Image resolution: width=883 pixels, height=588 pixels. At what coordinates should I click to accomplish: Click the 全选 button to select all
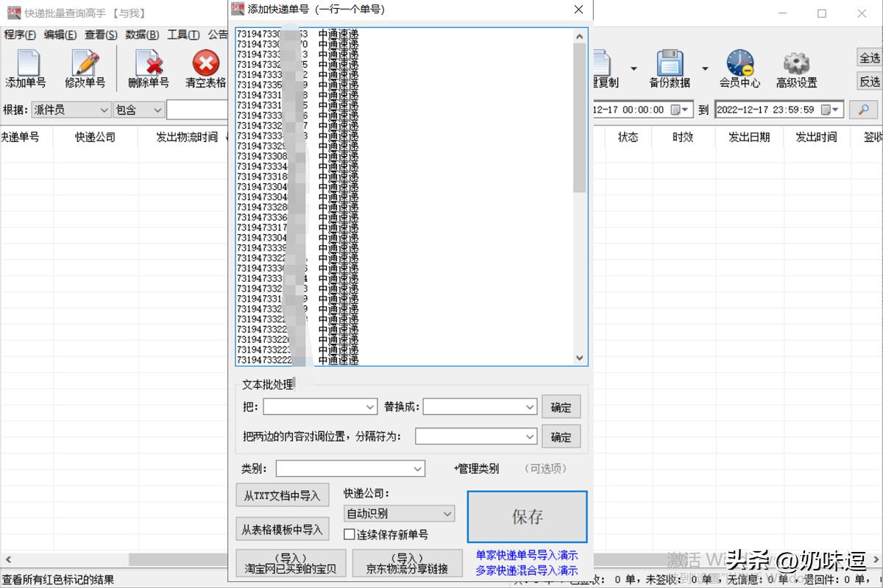tap(868, 57)
